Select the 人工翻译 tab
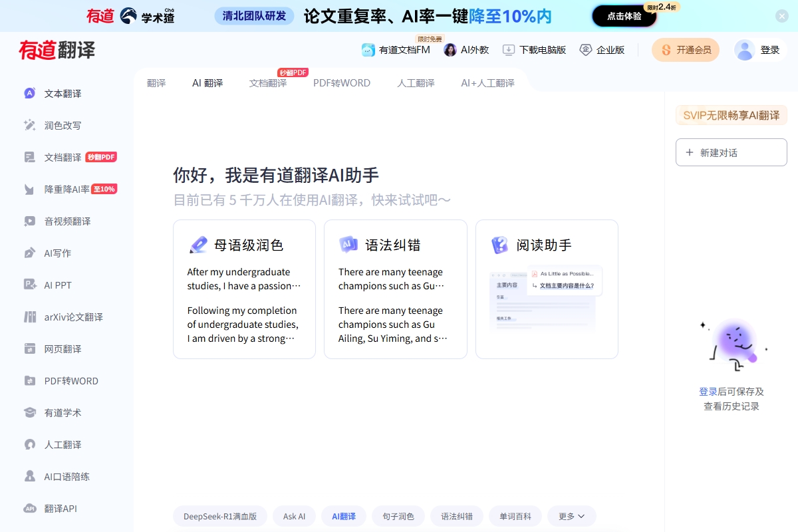 pyautogui.click(x=416, y=83)
